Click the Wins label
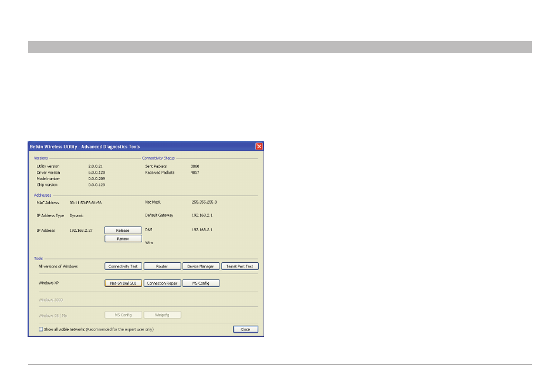The width and height of the screenshot is (560, 392). 149,243
